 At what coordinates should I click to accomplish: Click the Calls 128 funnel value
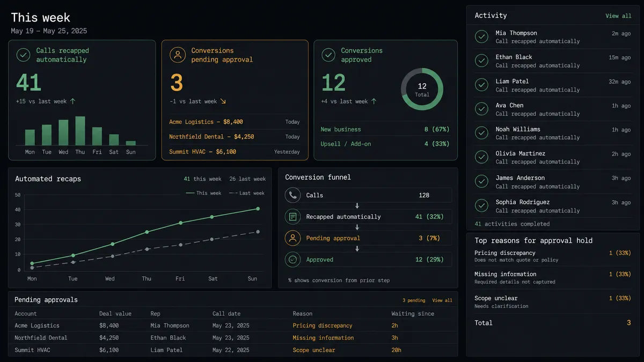coord(424,195)
